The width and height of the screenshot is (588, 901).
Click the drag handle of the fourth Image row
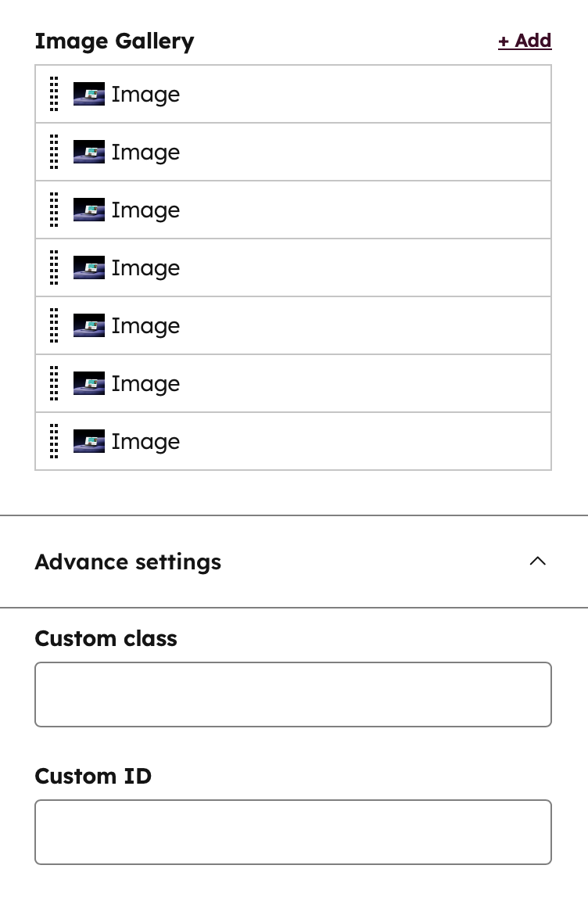tap(54, 267)
